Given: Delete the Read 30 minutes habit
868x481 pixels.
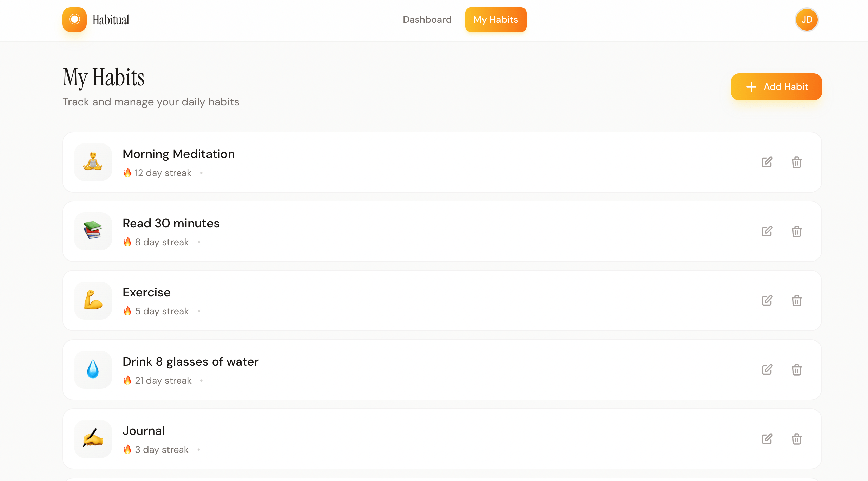Looking at the screenshot, I should tap(797, 231).
